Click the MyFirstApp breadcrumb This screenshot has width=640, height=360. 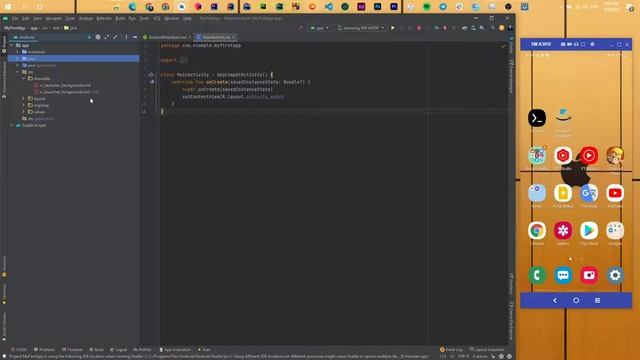coord(14,28)
